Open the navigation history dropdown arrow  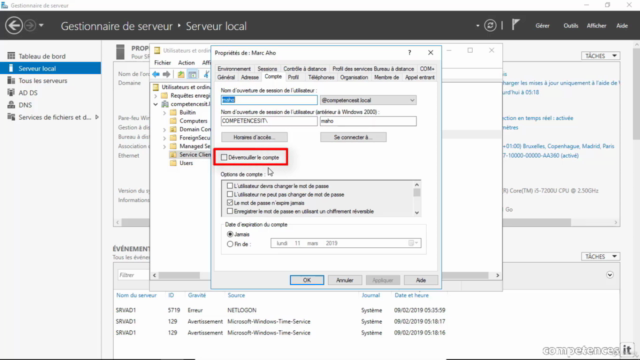[x=41, y=25]
